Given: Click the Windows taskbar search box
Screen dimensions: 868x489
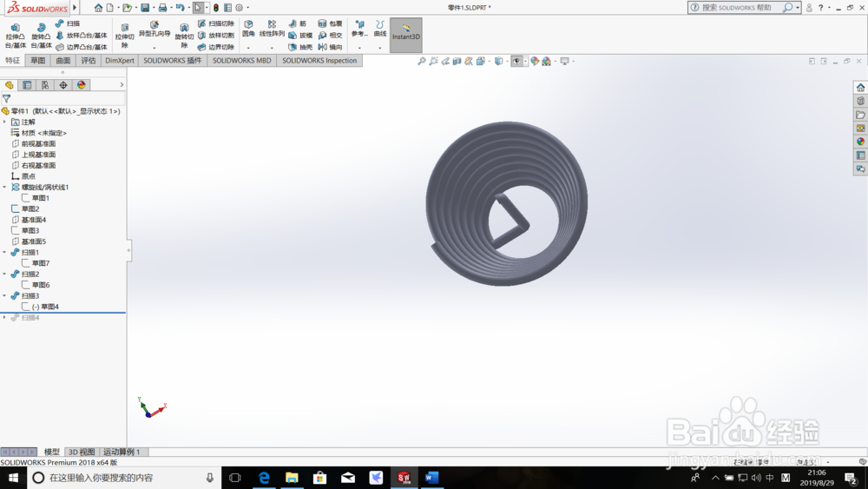Looking at the screenshot, I should point(123,478).
